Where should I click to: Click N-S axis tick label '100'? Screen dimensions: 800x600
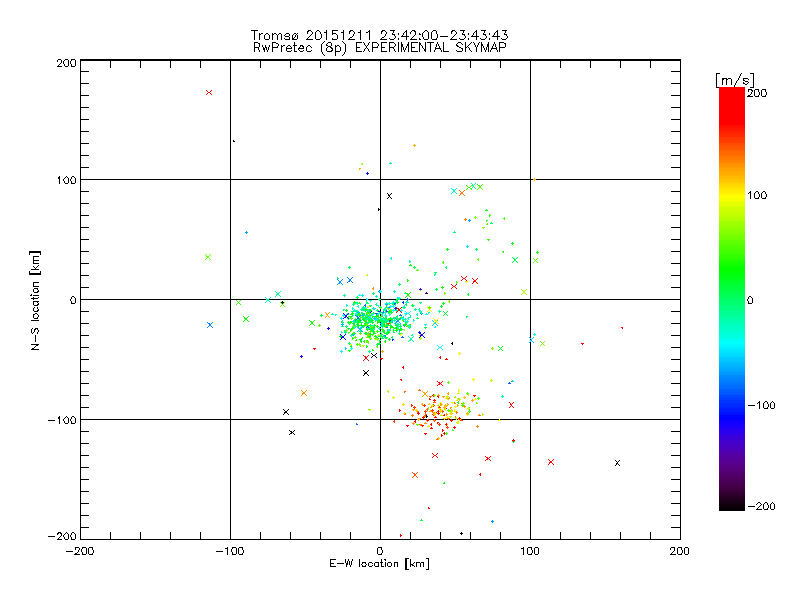(x=66, y=180)
